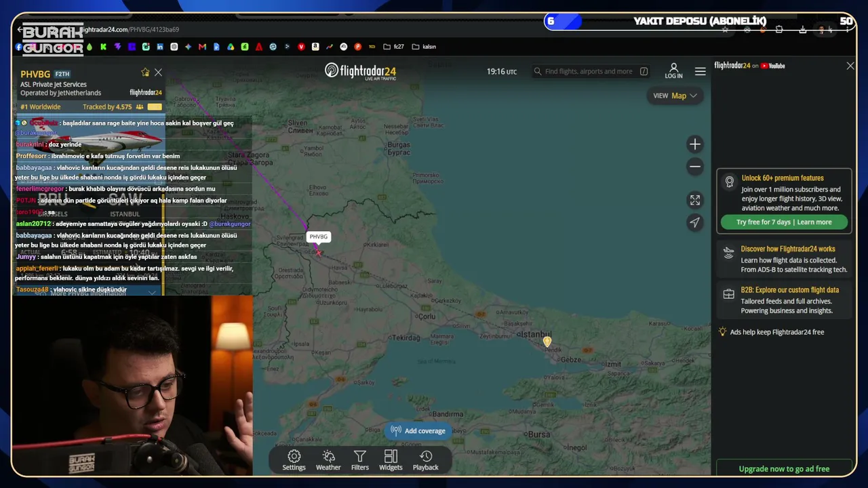The height and width of the screenshot is (488, 868).
Task: Click the F2TH aircraft type badge
Action: [x=62, y=74]
